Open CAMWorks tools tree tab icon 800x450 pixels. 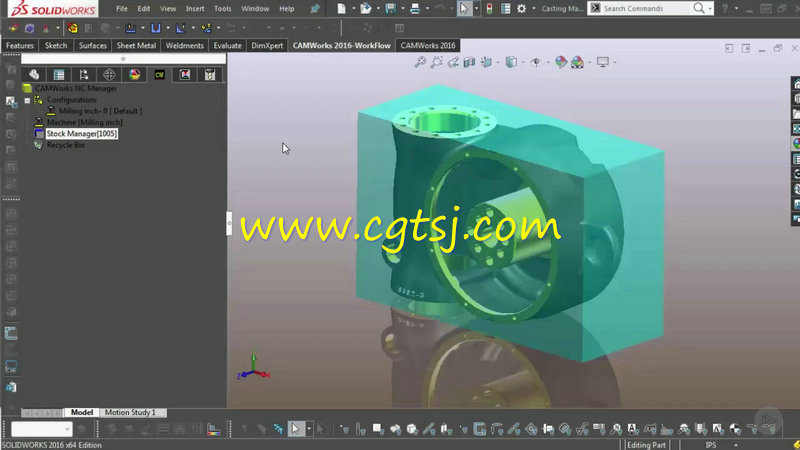coord(210,74)
